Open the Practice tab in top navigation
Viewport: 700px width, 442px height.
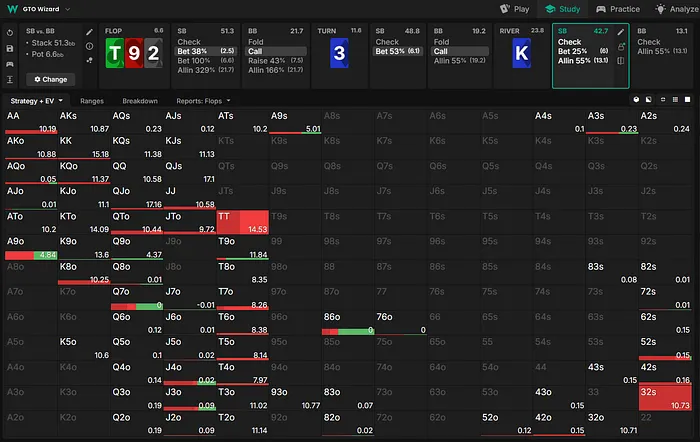617,9
